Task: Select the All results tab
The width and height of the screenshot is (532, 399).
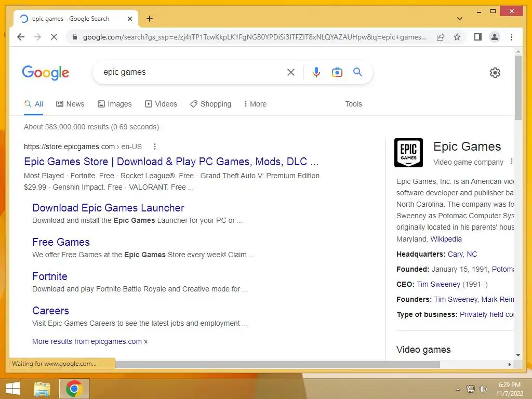Action: [x=34, y=104]
